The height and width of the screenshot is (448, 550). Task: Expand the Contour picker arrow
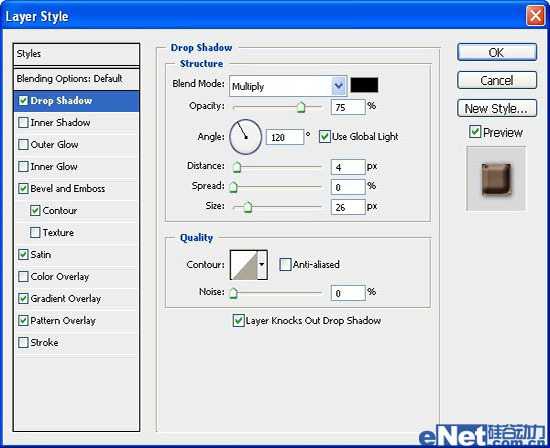[262, 265]
